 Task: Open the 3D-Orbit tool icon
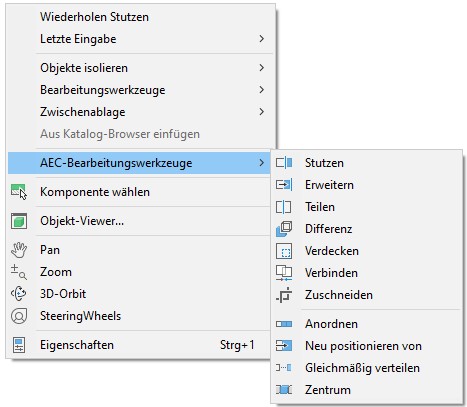pyautogui.click(x=19, y=294)
